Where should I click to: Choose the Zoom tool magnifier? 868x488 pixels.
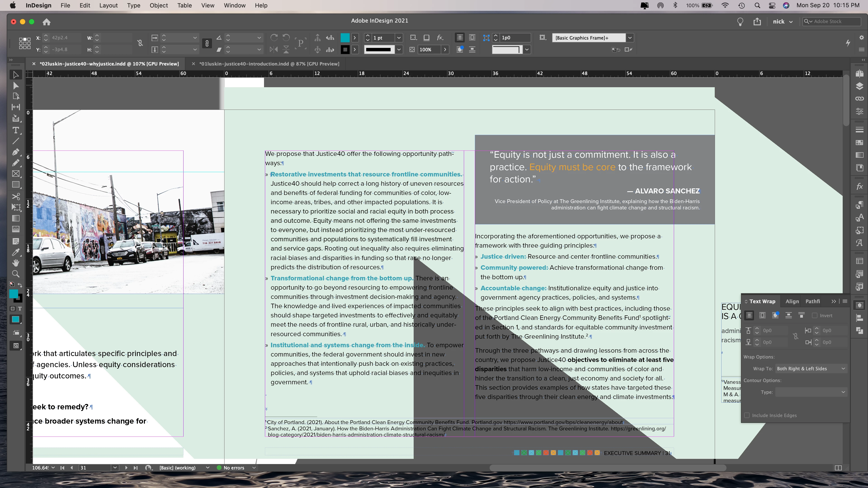coord(16,274)
